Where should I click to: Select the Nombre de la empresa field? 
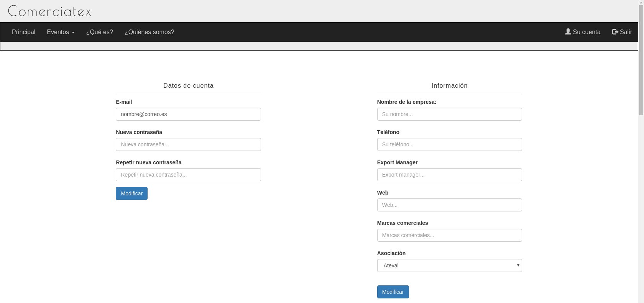pyautogui.click(x=449, y=114)
